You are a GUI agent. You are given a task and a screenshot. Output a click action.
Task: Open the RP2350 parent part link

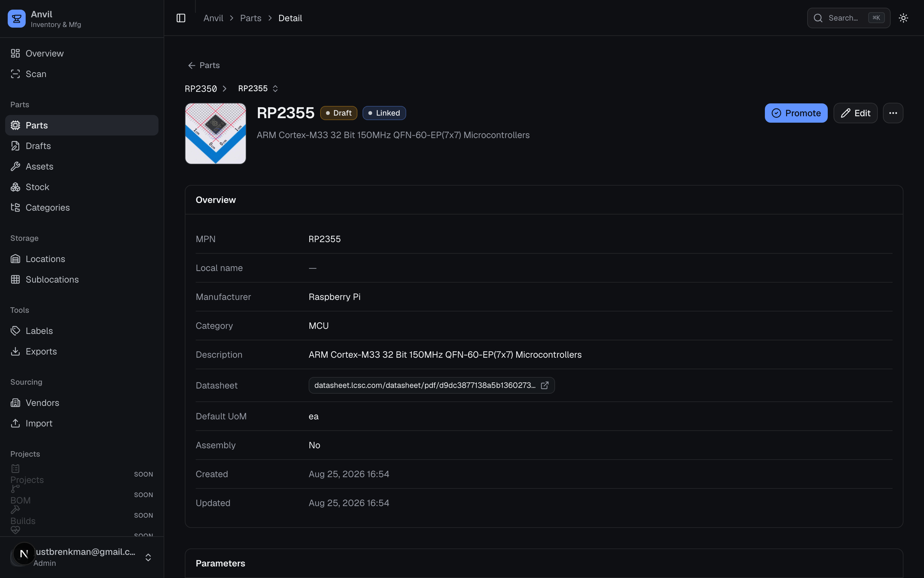click(x=201, y=89)
